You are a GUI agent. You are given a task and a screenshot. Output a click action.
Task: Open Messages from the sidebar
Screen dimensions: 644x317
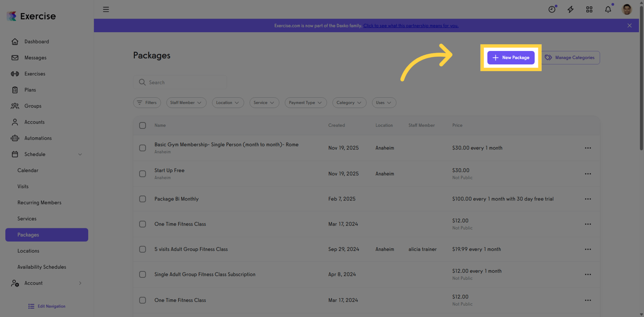click(35, 58)
